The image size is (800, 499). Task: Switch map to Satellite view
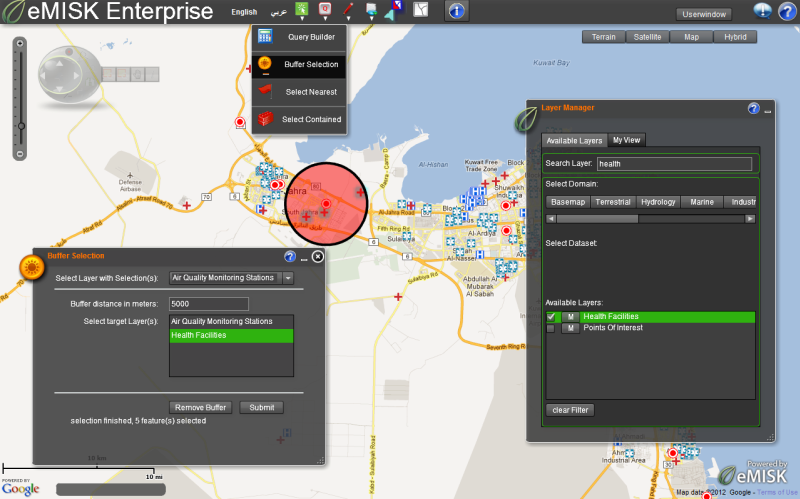pyautogui.click(x=647, y=37)
